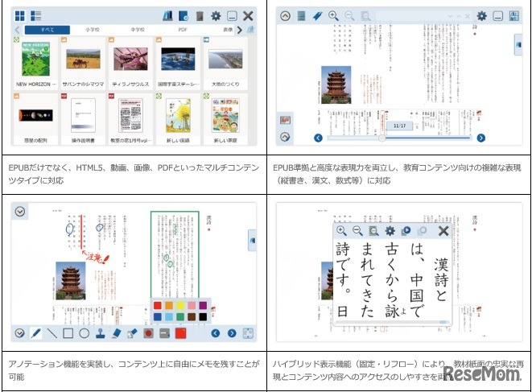
Task: Zoom in using reader toolbar magnifier
Action: click(333, 15)
